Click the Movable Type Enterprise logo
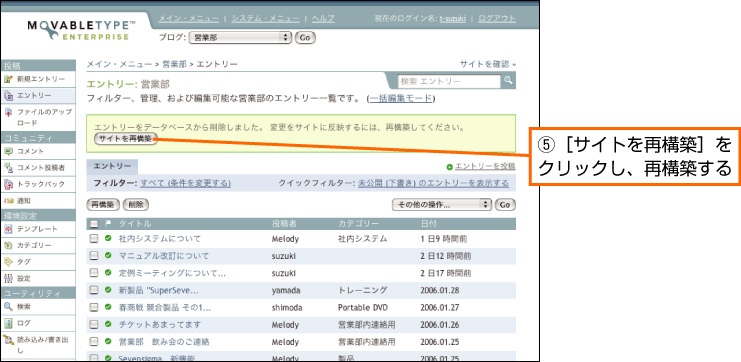Image resolution: width=741 pixels, height=362 pixels. tap(81, 30)
